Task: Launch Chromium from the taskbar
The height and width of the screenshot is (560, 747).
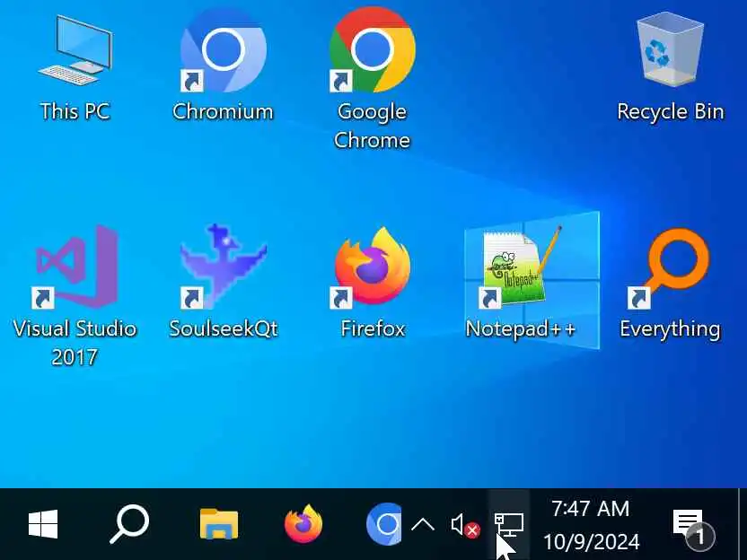Action: pyautogui.click(x=384, y=524)
